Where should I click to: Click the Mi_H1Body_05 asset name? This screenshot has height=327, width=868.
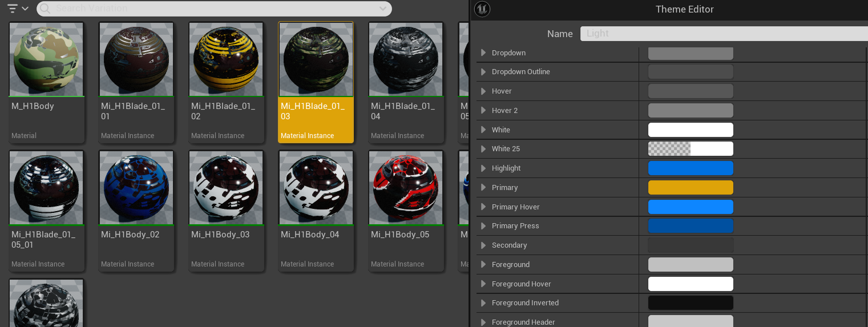(400, 235)
